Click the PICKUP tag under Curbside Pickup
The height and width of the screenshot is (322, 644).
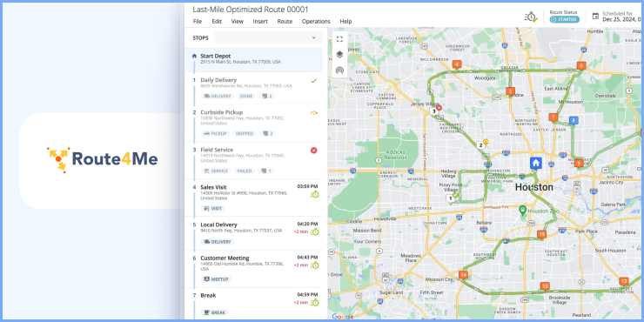[x=215, y=133]
